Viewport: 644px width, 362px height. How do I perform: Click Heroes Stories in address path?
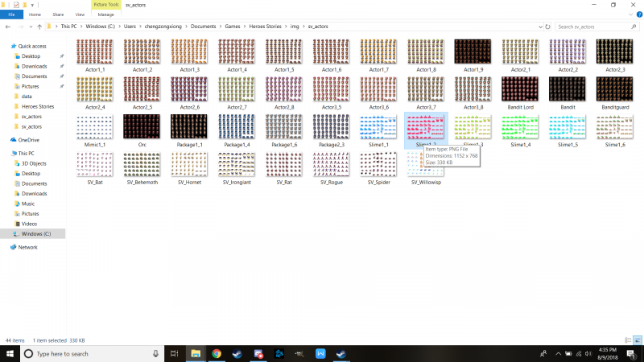(x=265, y=27)
